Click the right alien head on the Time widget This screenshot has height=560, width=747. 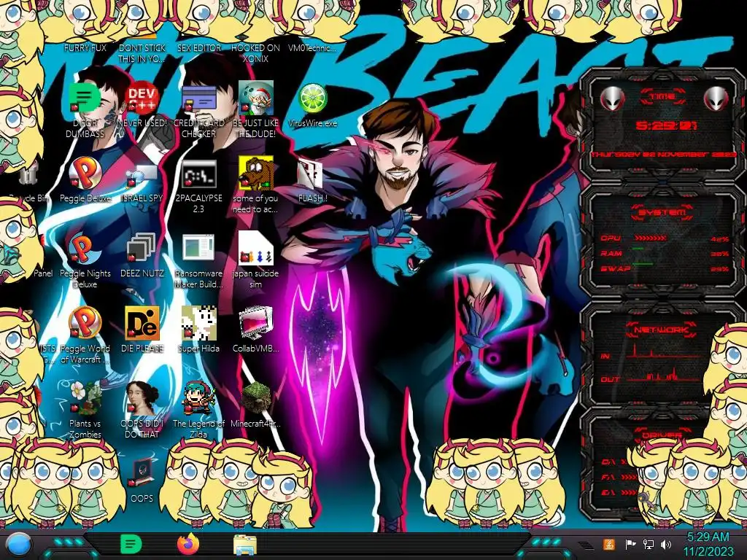tap(716, 98)
